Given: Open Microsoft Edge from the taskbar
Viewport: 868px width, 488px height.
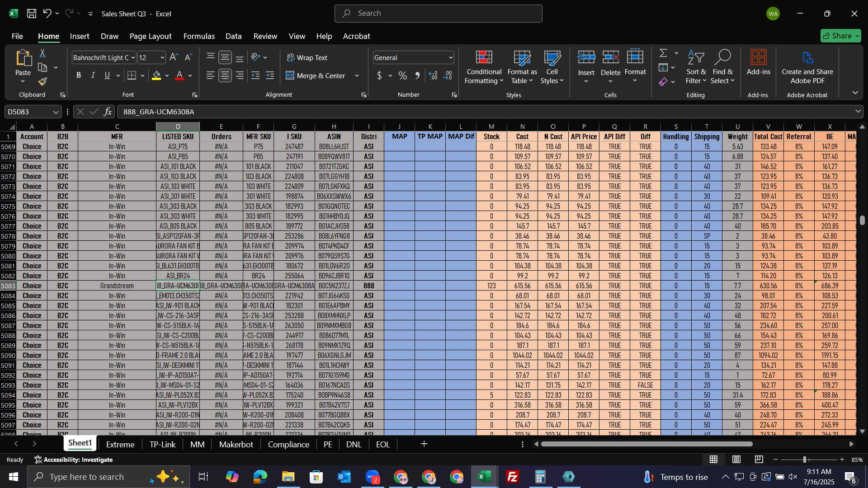Looking at the screenshot, I should 260,477.
